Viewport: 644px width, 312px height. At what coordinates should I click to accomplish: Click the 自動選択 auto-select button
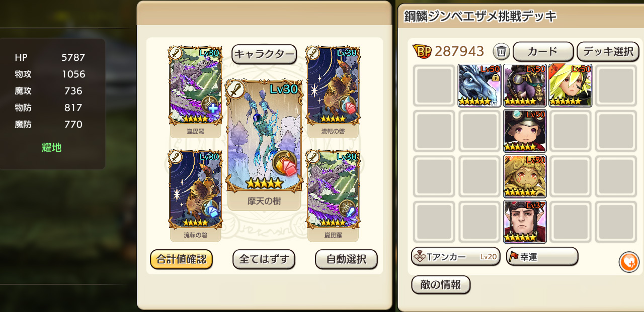346,259
